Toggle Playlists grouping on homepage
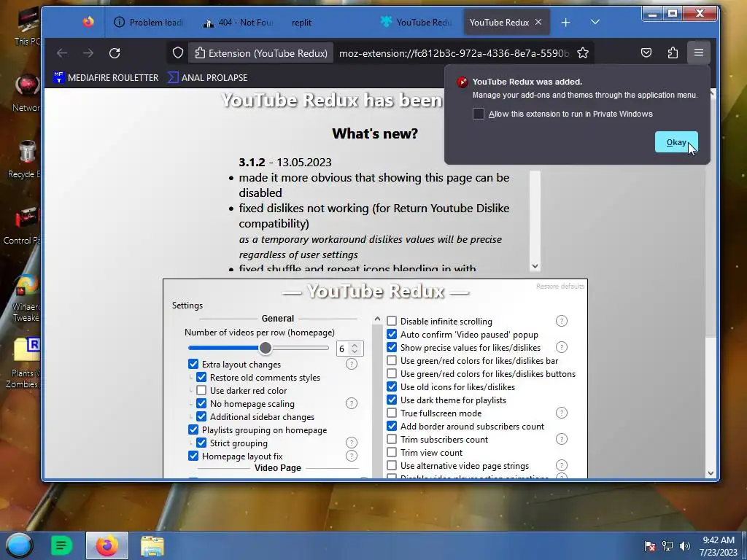747x560 pixels. pyautogui.click(x=193, y=430)
